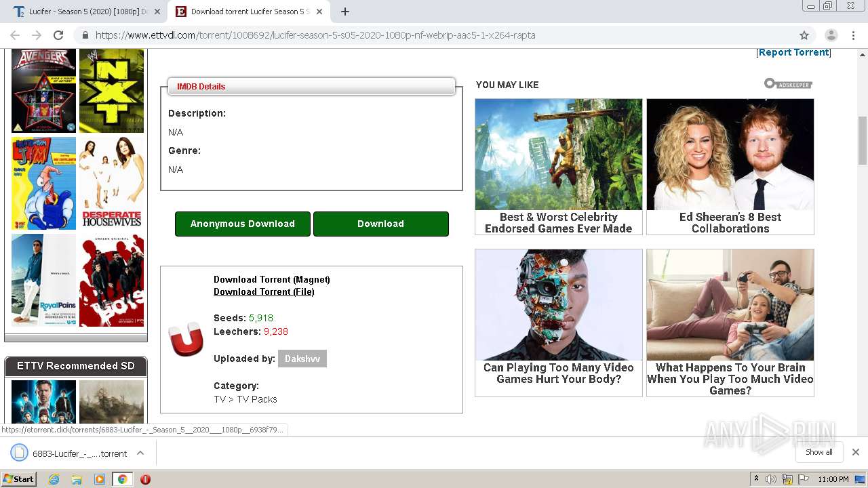
Task: Open the network tray icon
Action: pos(787,479)
